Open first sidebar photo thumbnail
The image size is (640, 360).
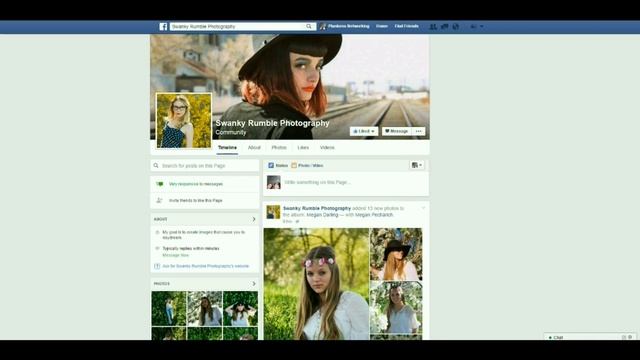click(169, 309)
